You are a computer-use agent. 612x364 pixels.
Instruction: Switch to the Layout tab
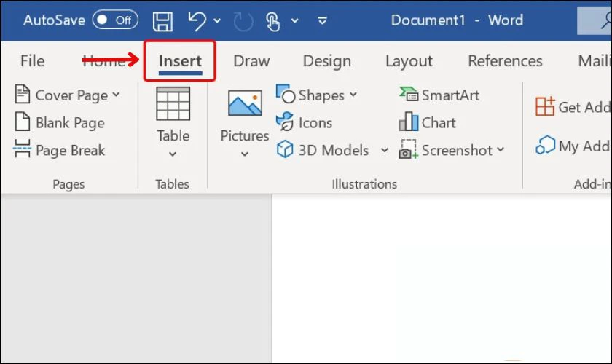coord(409,61)
